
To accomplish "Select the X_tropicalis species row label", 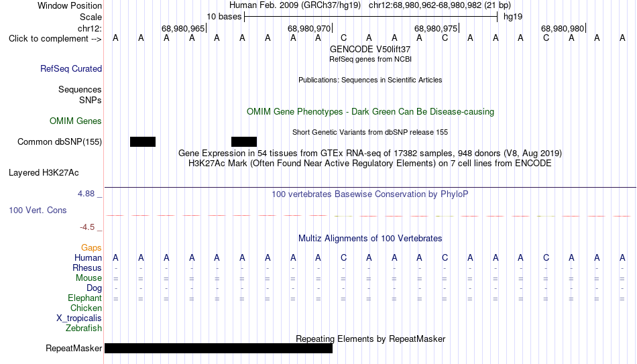I will click(79, 318).
